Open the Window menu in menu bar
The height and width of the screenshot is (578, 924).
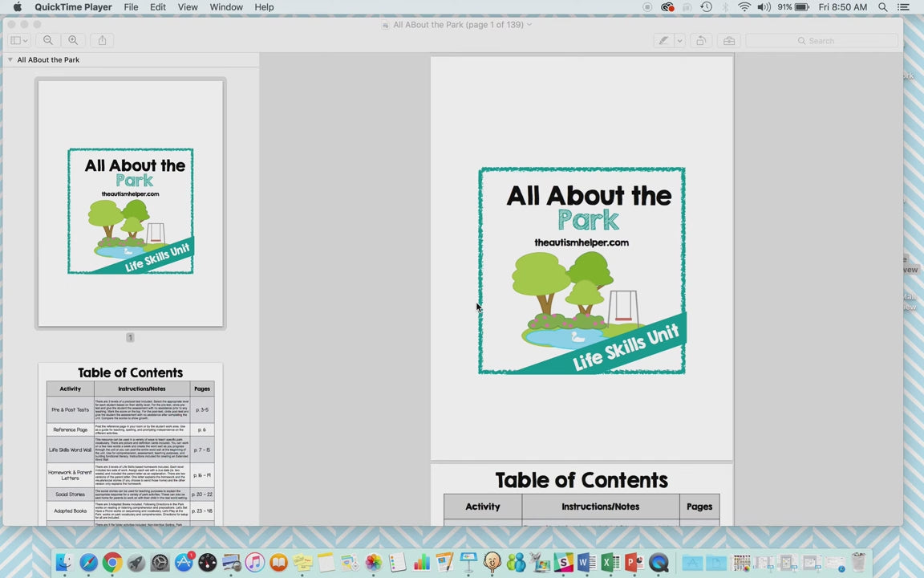click(226, 7)
